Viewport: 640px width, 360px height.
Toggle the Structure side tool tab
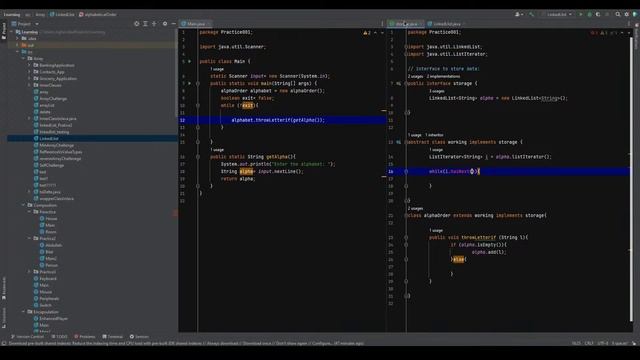click(4, 318)
